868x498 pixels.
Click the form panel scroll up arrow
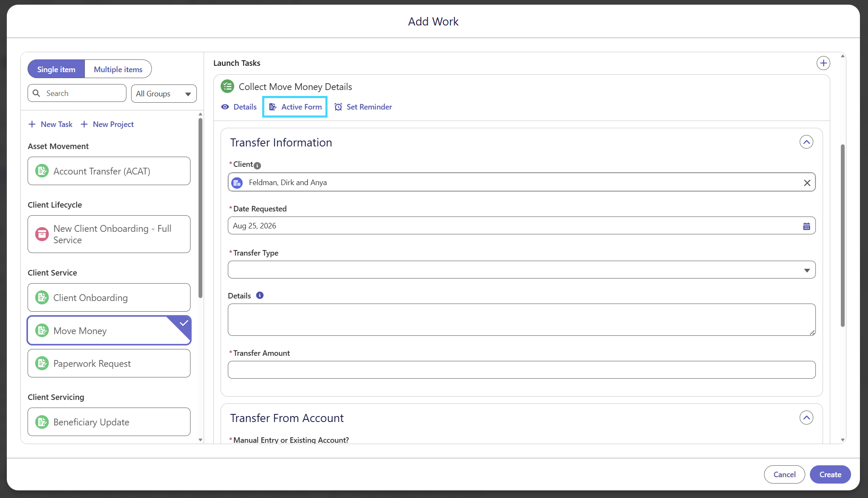(843, 56)
